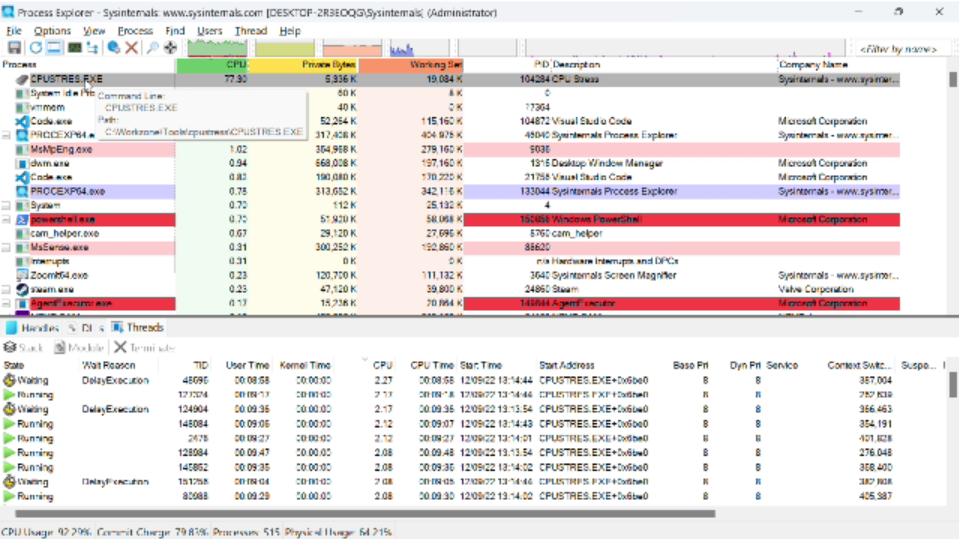Click the green CPU usage mini graph
Viewport: 959px width, 539px height.
[217, 48]
